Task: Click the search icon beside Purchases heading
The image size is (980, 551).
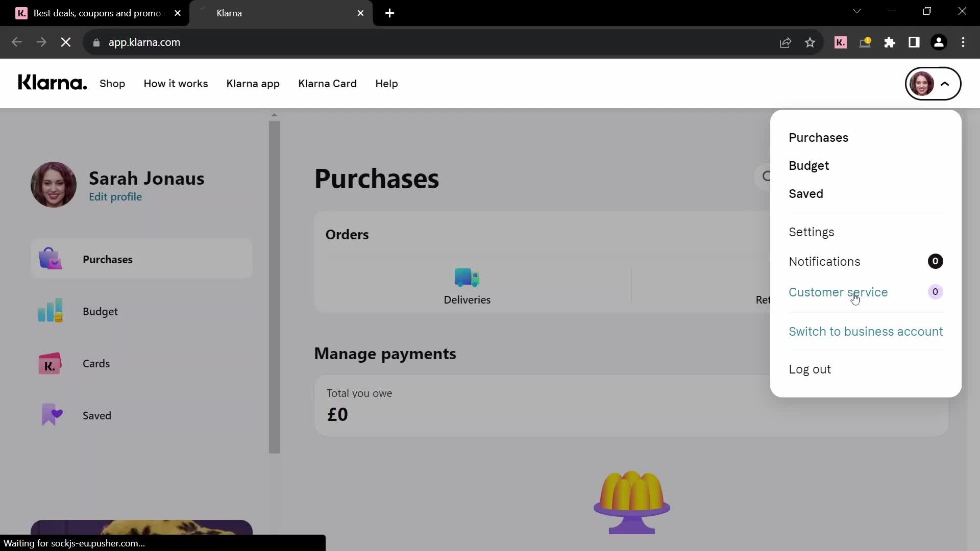Action: click(x=765, y=177)
